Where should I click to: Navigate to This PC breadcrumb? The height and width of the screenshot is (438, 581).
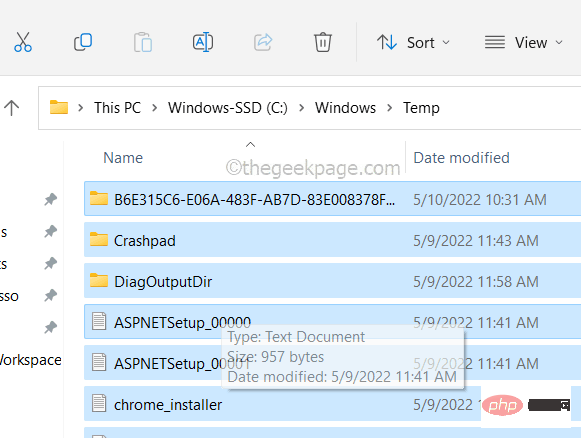coord(117,108)
